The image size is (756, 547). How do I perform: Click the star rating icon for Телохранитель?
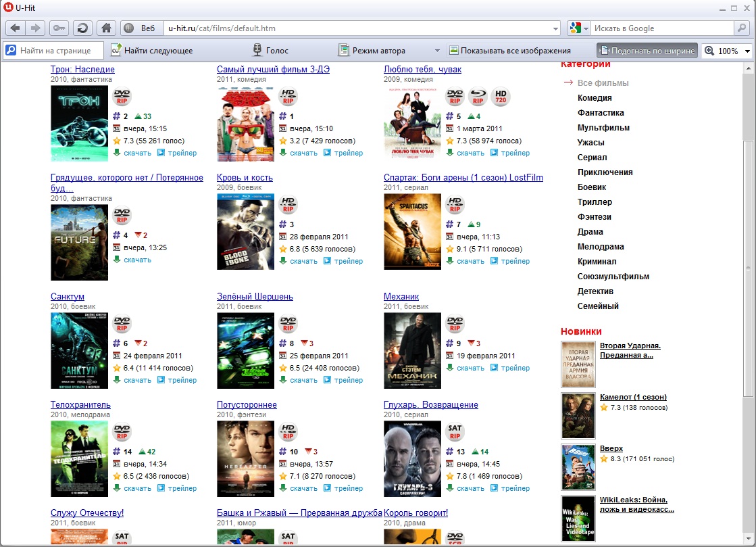click(117, 475)
